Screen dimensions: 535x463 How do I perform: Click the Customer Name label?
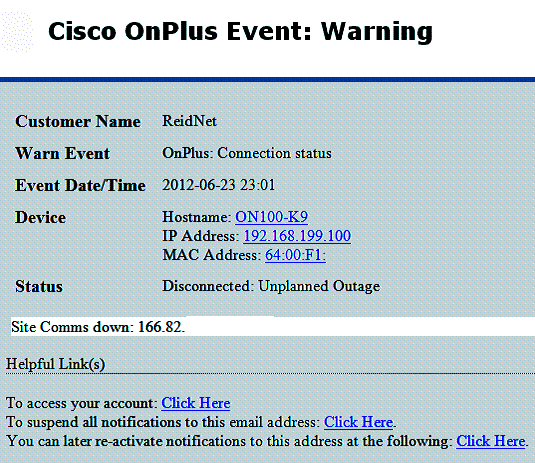coord(78,121)
